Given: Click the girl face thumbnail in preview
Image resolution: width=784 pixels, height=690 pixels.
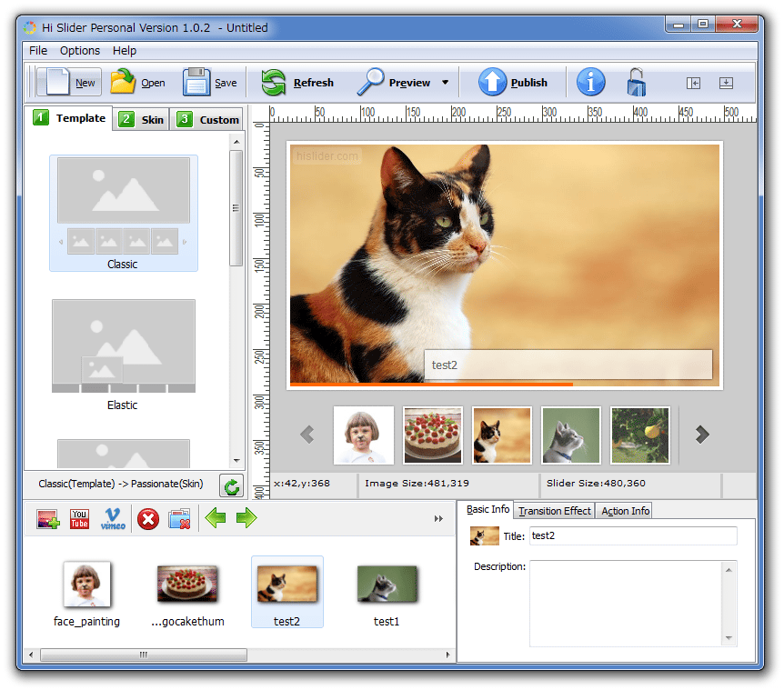Looking at the screenshot, I should click(364, 435).
